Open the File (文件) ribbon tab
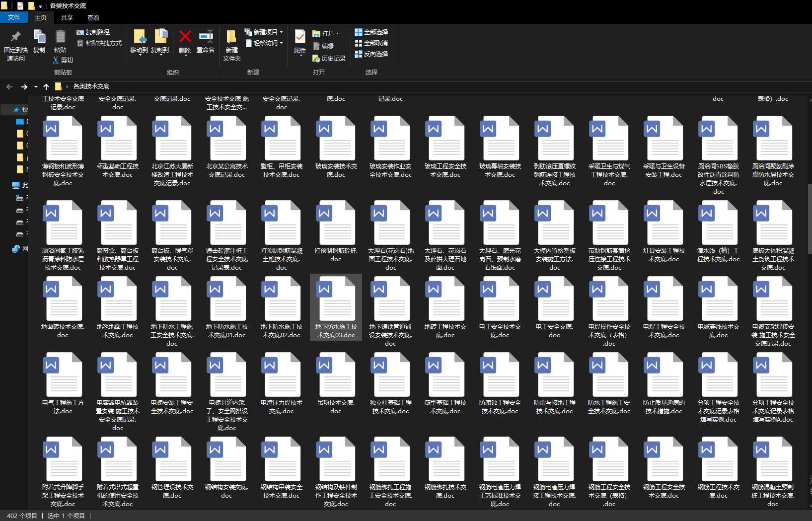Viewport: 812px width, 521px height. pyautogui.click(x=14, y=17)
